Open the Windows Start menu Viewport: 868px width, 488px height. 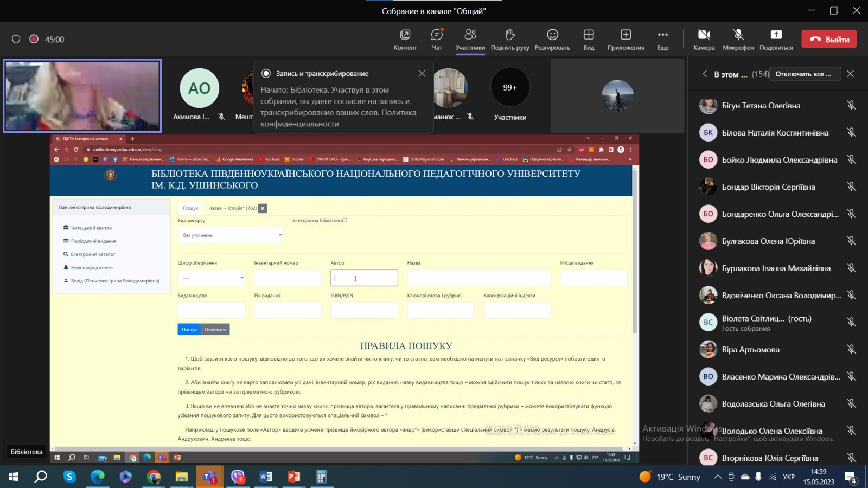tap(14, 477)
